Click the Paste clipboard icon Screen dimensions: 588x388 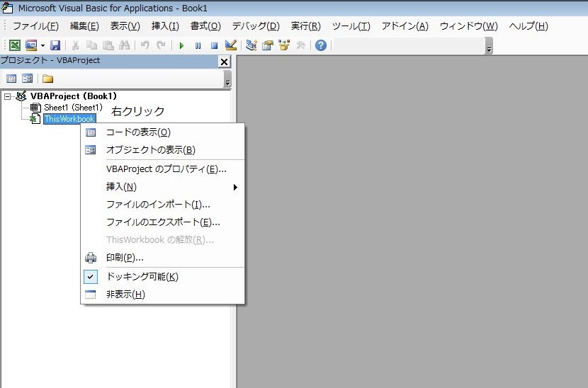click(x=108, y=45)
